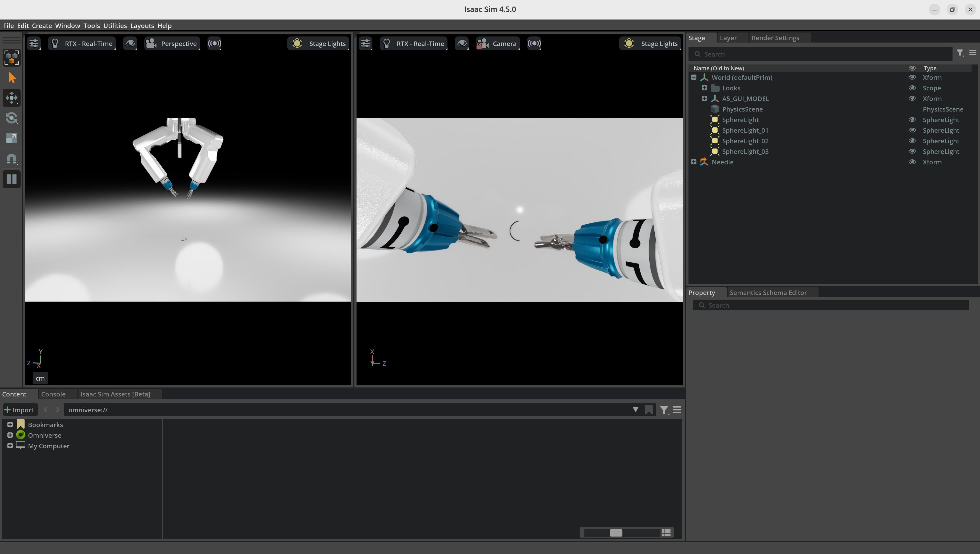Activate the Snap tool (magnet icon)
The height and width of the screenshot is (554, 980).
11,159
